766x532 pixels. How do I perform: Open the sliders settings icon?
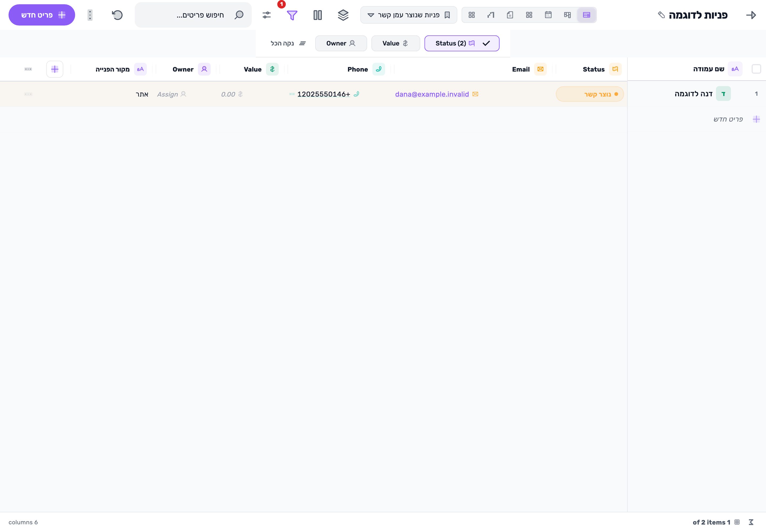pos(267,15)
